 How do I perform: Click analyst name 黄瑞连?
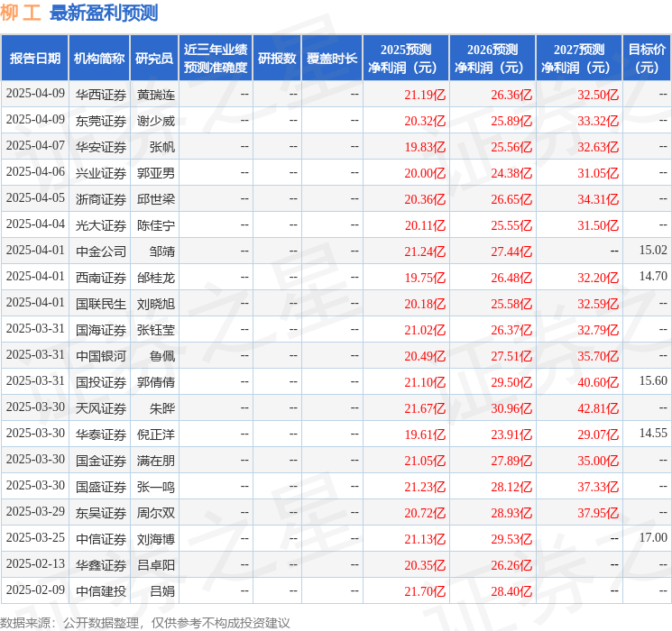click(x=155, y=95)
